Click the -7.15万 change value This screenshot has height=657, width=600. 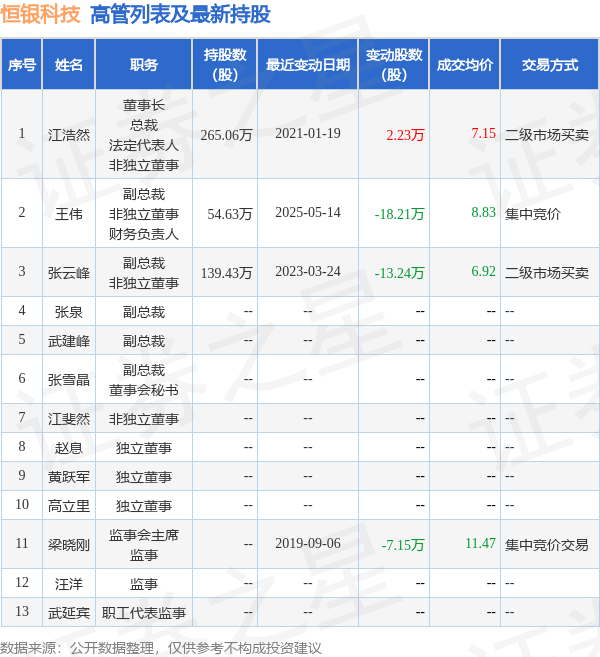pos(403,545)
